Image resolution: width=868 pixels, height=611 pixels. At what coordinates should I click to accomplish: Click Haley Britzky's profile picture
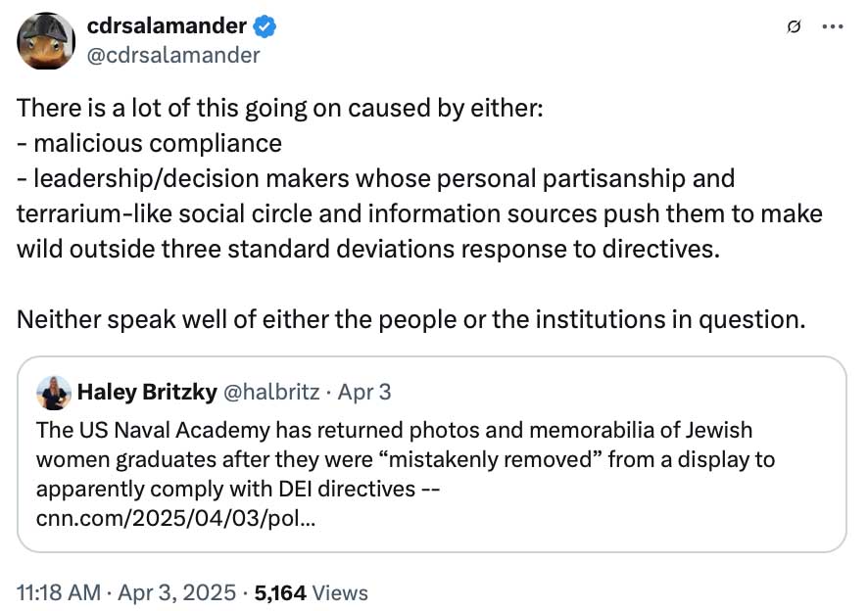(53, 392)
